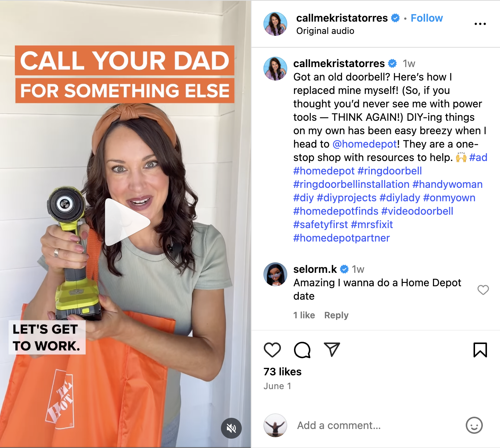Open the #homedepotpartner hashtag
Image resolution: width=500 pixels, height=448 pixels.
(341, 238)
